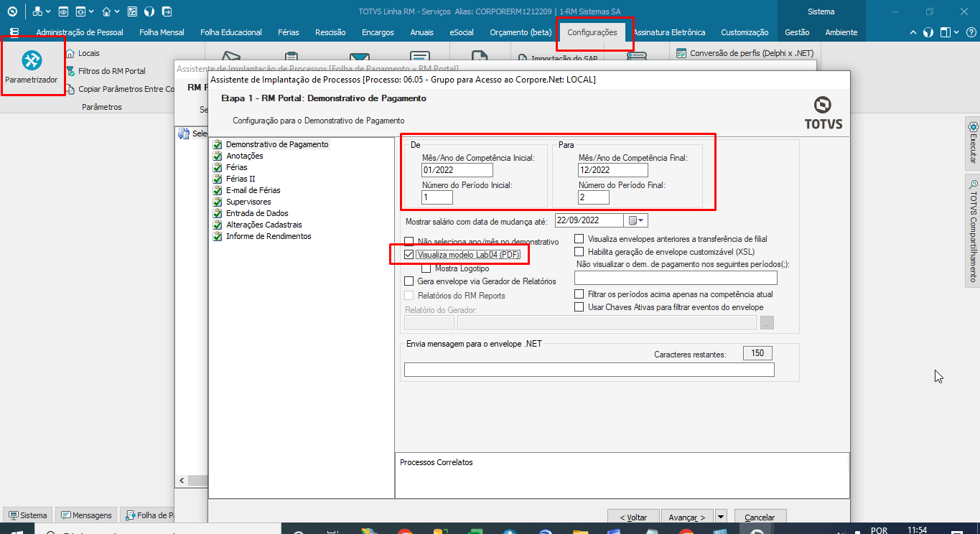Open Copiar Parâmetros Entre Coligadas
Viewport: 980px width, 534px height.
point(120,89)
